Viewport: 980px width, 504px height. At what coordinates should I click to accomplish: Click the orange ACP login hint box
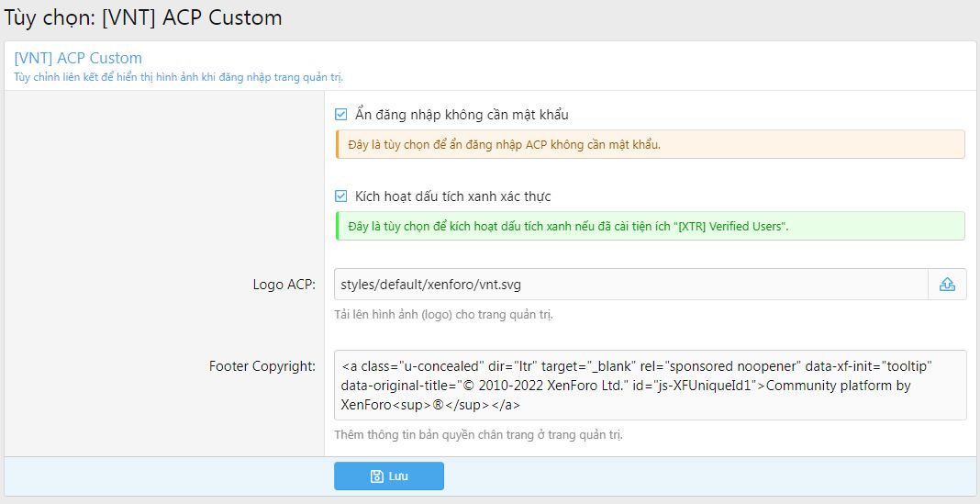click(x=649, y=144)
